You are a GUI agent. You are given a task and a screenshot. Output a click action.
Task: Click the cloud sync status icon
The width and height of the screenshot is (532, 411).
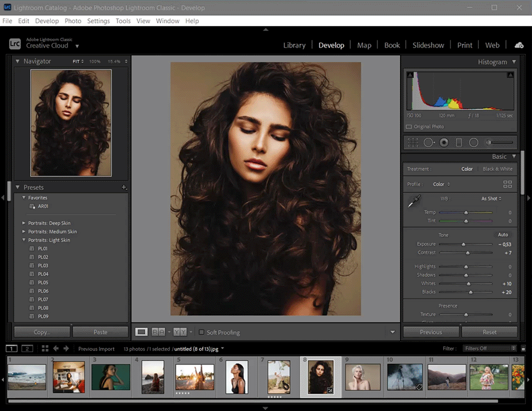[x=519, y=45]
